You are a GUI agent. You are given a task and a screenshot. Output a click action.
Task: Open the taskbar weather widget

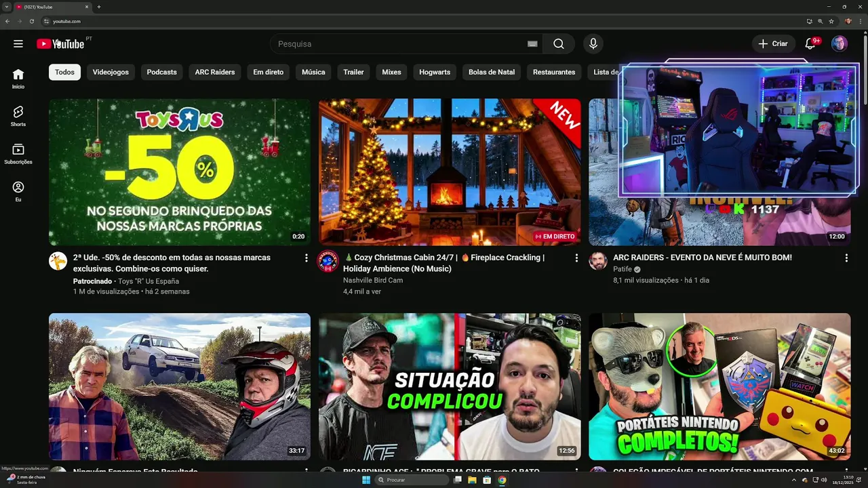[x=27, y=479]
